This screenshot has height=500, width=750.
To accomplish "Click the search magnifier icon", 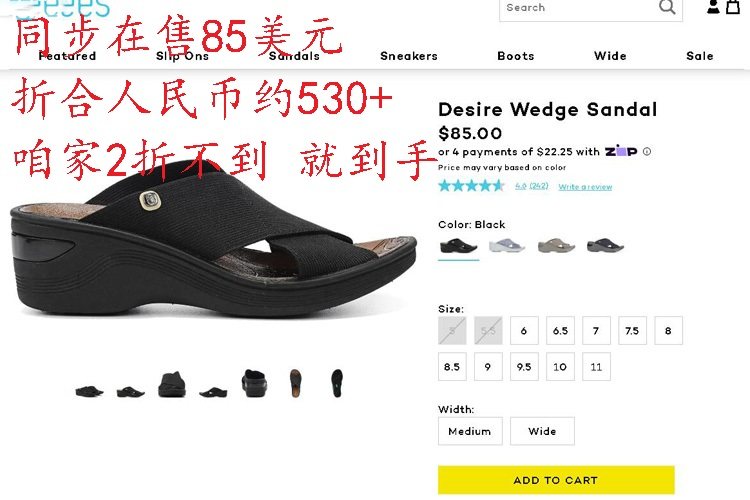I will coord(666,7).
